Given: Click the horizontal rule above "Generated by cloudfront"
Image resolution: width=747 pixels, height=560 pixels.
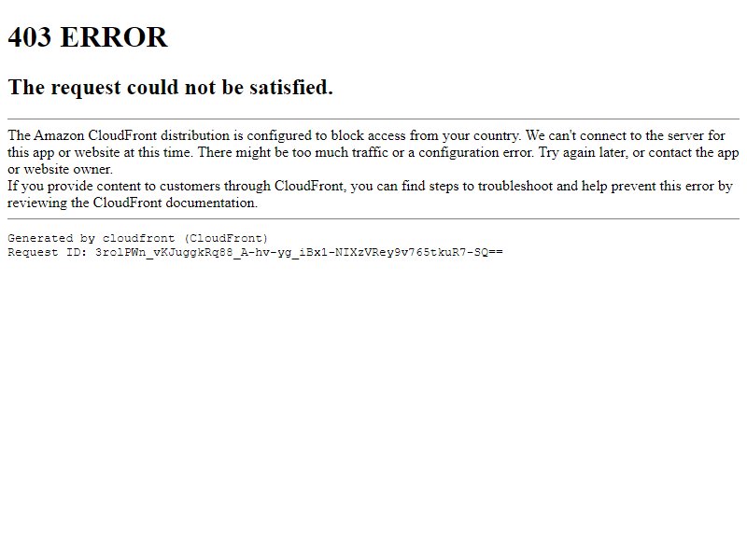Looking at the screenshot, I should tap(373, 219).
